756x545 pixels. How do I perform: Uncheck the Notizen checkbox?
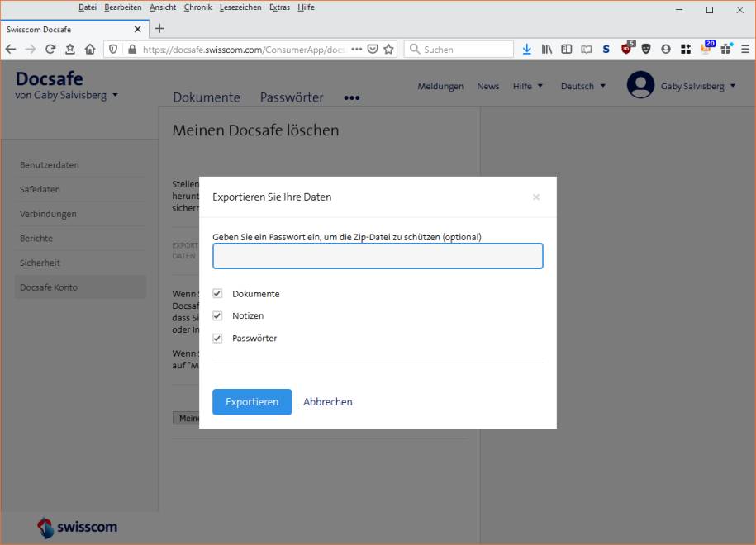pyautogui.click(x=217, y=315)
